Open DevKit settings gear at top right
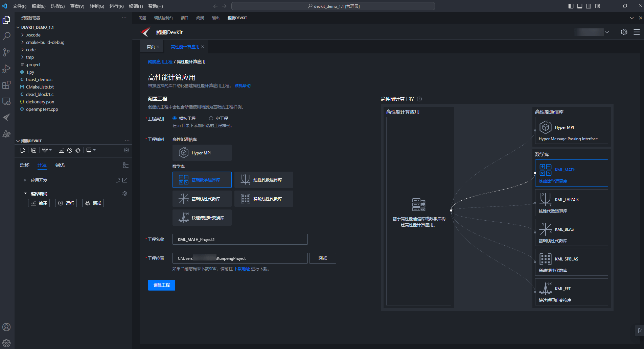644x349 pixels. tap(624, 32)
